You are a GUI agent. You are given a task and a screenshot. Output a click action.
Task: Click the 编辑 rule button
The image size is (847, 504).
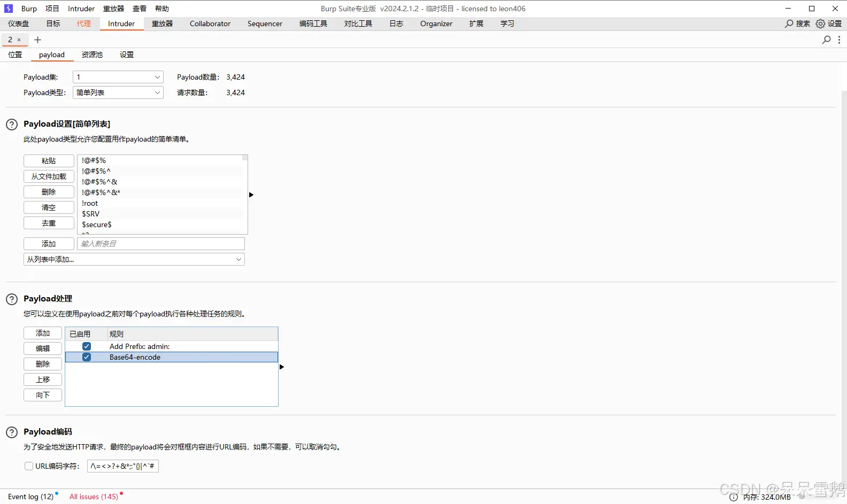43,348
